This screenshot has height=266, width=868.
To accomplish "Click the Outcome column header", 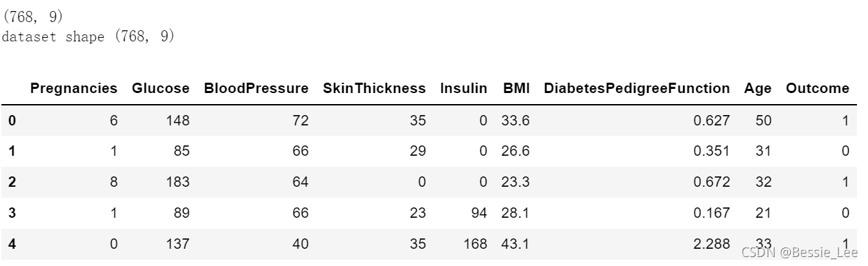I will [x=818, y=89].
